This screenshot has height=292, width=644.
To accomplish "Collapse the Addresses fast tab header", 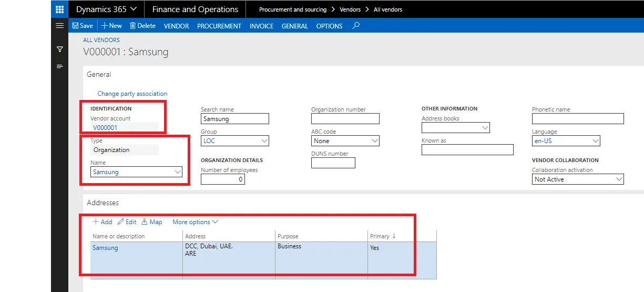I will point(103,203).
